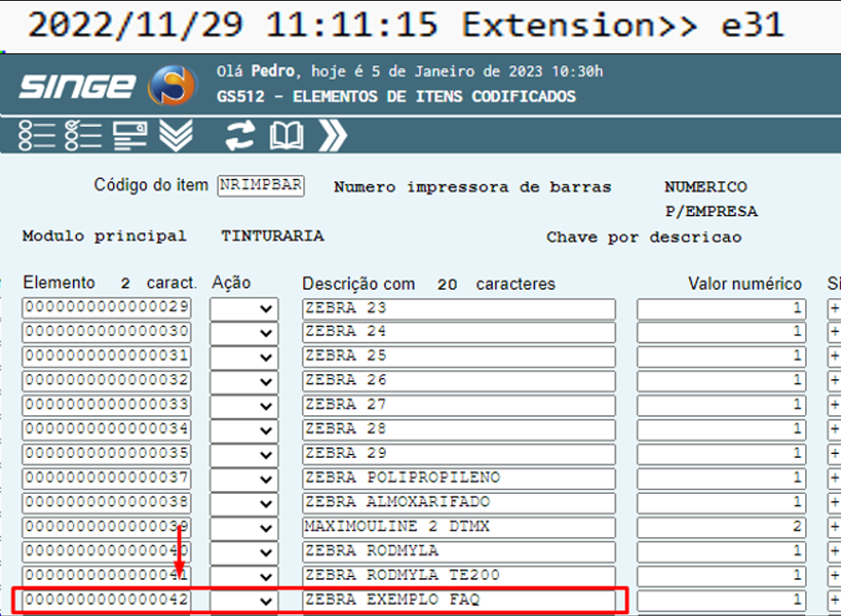The height and width of the screenshot is (616, 841).
Task: Click the plus button on ZEBRA 23 row
Action: point(834,309)
